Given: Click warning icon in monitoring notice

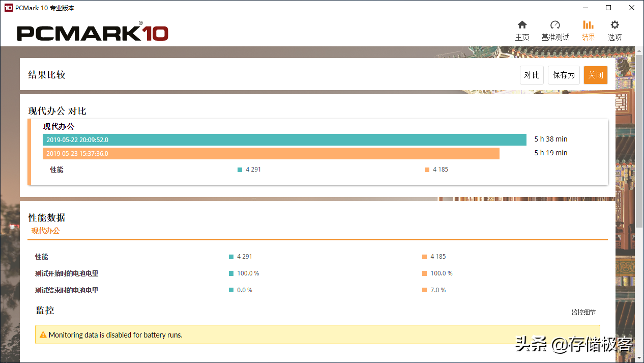Looking at the screenshot, I should click(43, 335).
